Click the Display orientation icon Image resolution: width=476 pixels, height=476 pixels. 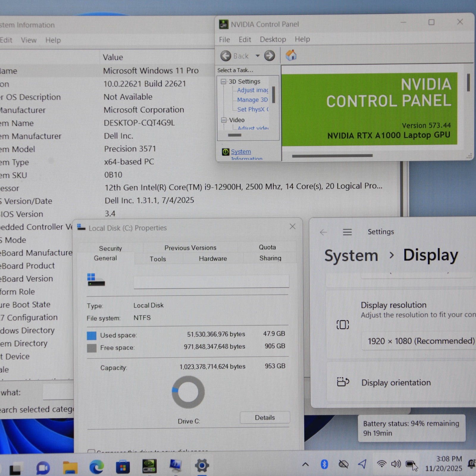click(343, 382)
